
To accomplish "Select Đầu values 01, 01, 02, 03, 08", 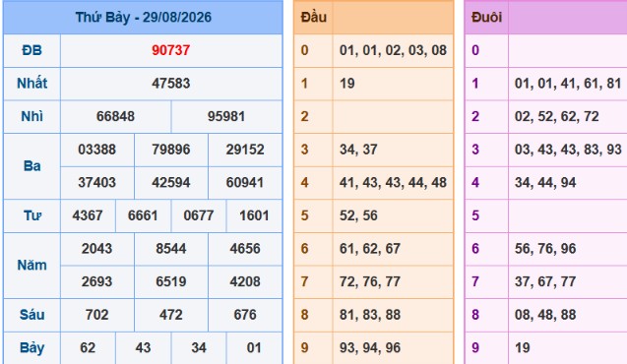I will pos(393,50).
